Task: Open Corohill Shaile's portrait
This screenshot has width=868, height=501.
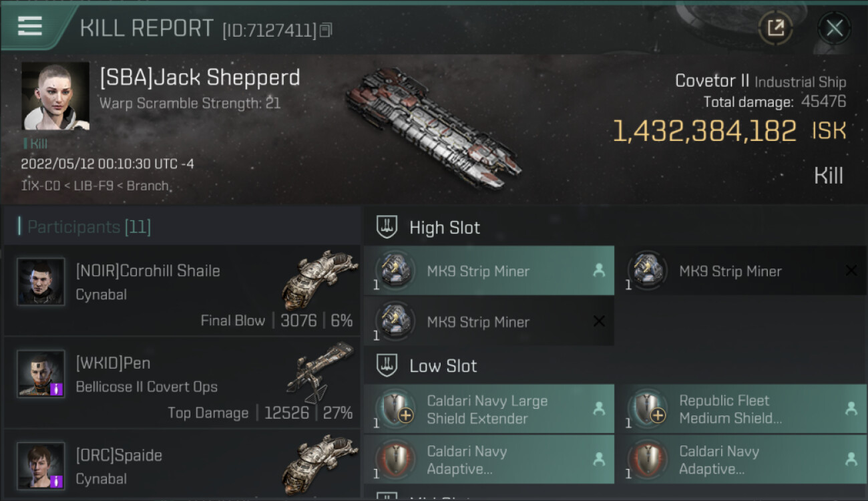Action: click(41, 282)
